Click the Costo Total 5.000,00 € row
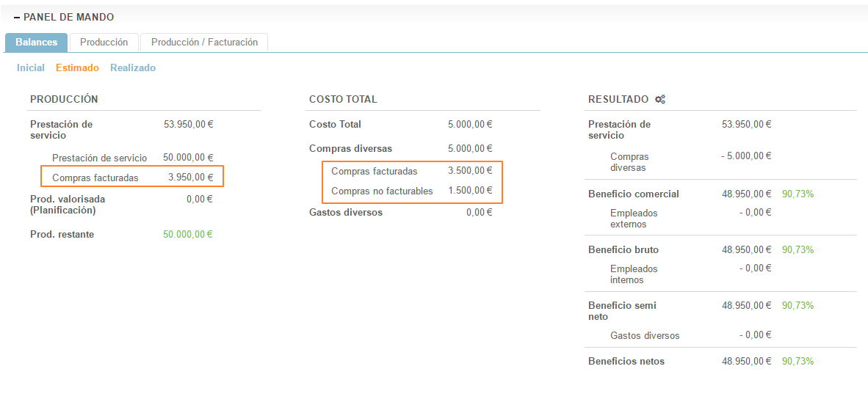Image resolution: width=868 pixels, height=413 pixels. 400,125
